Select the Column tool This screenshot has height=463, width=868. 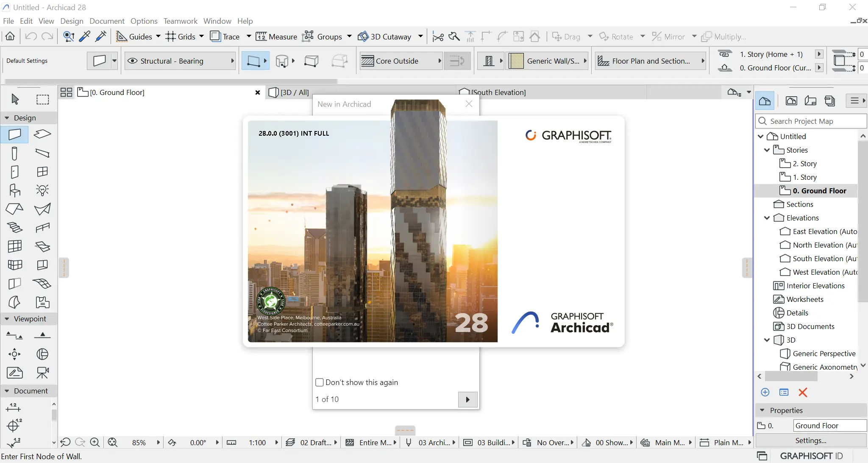pos(15,153)
